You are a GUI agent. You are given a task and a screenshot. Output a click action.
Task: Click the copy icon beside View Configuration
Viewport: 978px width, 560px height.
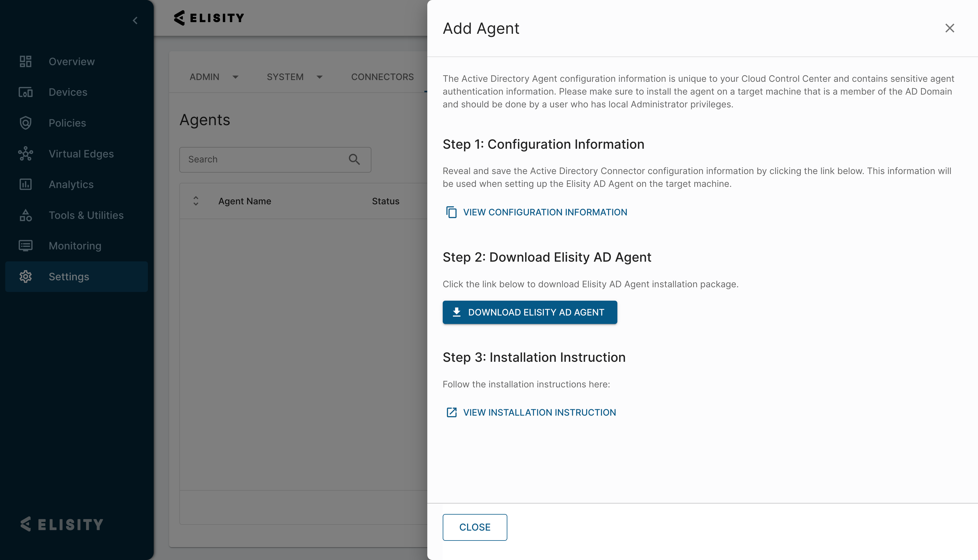pos(451,212)
